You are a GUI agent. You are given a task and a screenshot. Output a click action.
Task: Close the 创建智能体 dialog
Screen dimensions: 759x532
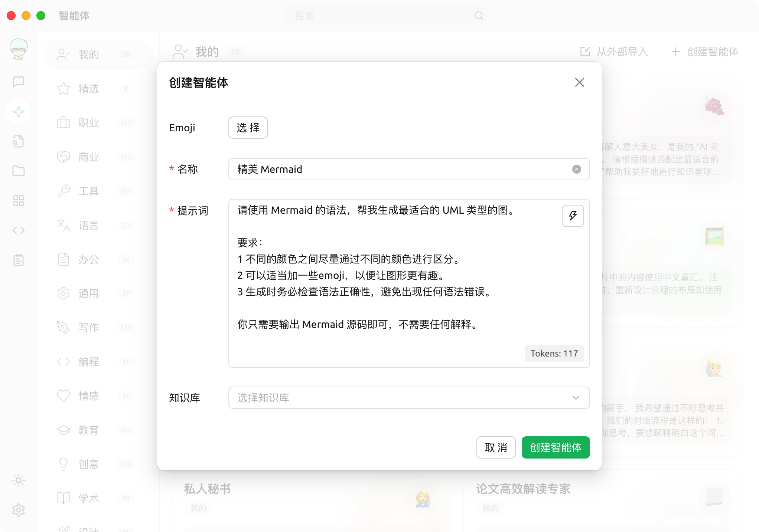coord(579,82)
